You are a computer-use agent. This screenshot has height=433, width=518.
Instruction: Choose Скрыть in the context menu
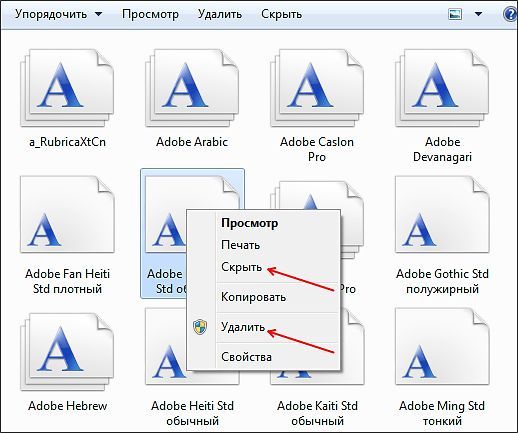pyautogui.click(x=242, y=267)
